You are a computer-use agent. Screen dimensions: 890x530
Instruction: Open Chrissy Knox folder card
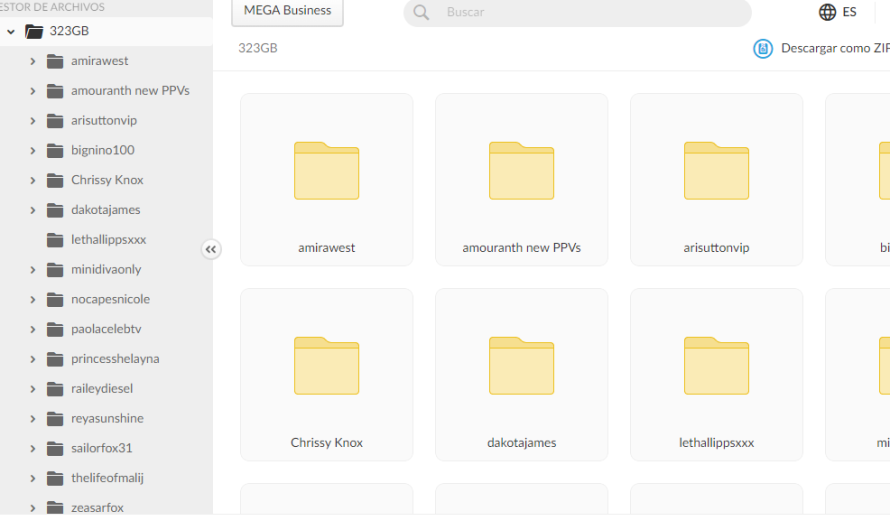tap(326, 375)
